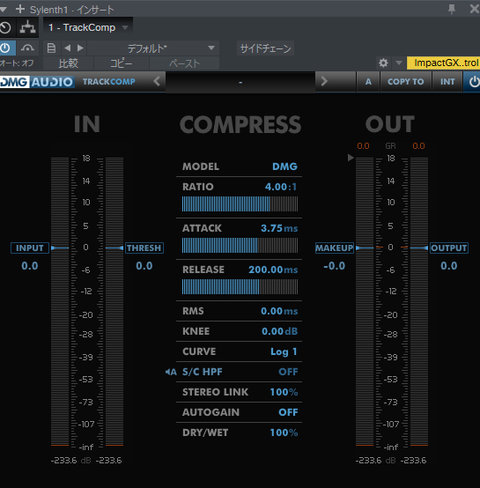Image resolution: width=480 pixels, height=488 pixels.
Task: Click the DMG preset name display
Action: pos(240,82)
